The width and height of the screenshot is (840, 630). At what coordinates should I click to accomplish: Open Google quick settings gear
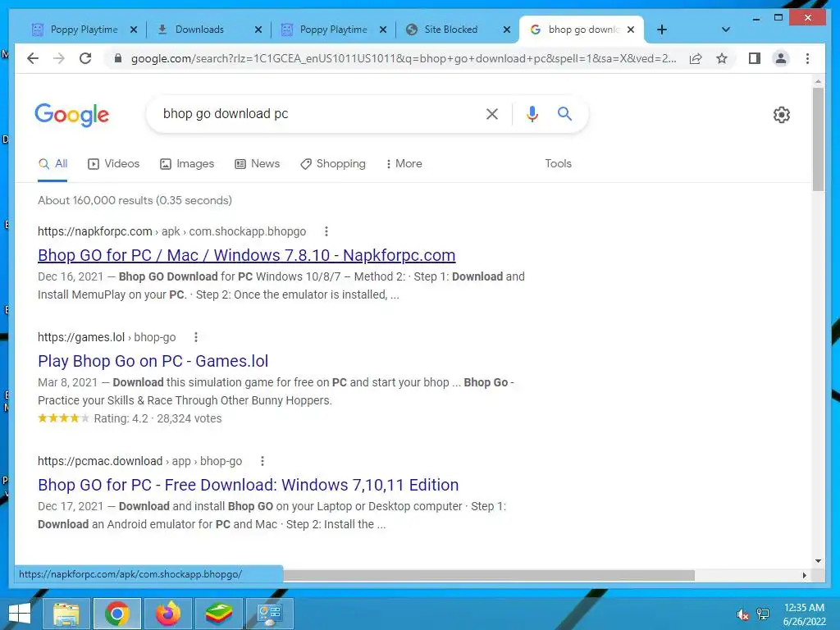coord(782,115)
